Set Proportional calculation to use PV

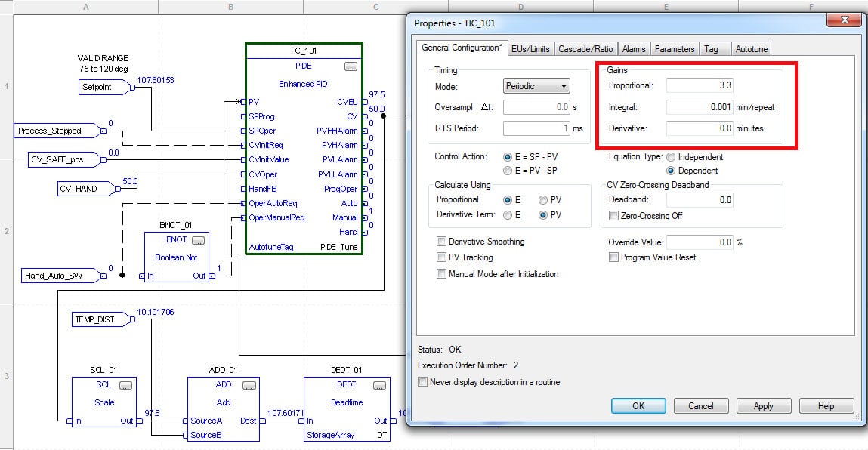click(x=543, y=200)
